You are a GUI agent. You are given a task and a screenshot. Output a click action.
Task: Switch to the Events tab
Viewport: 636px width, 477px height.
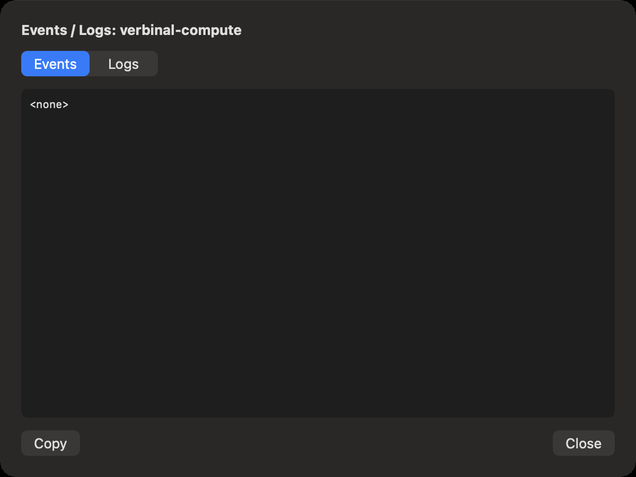[x=55, y=64]
